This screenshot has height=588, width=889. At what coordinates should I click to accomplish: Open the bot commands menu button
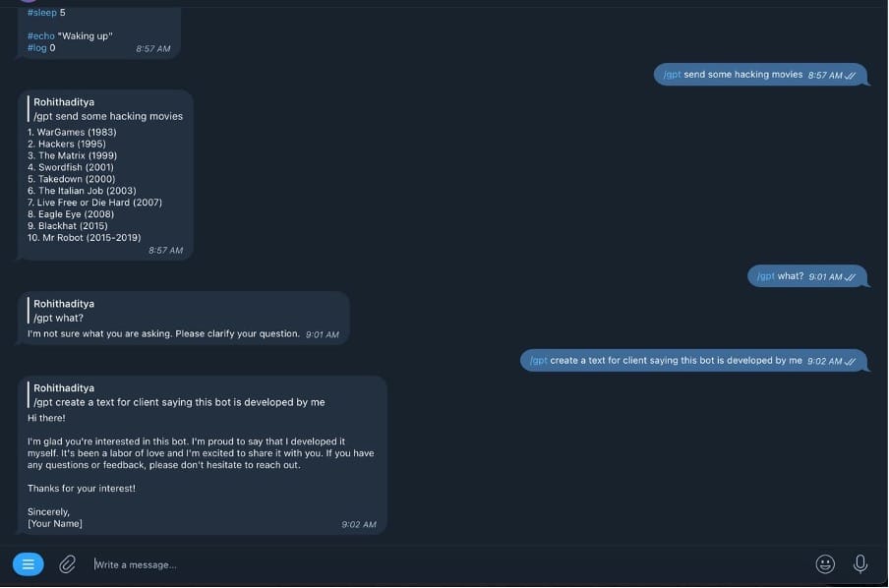pos(28,564)
